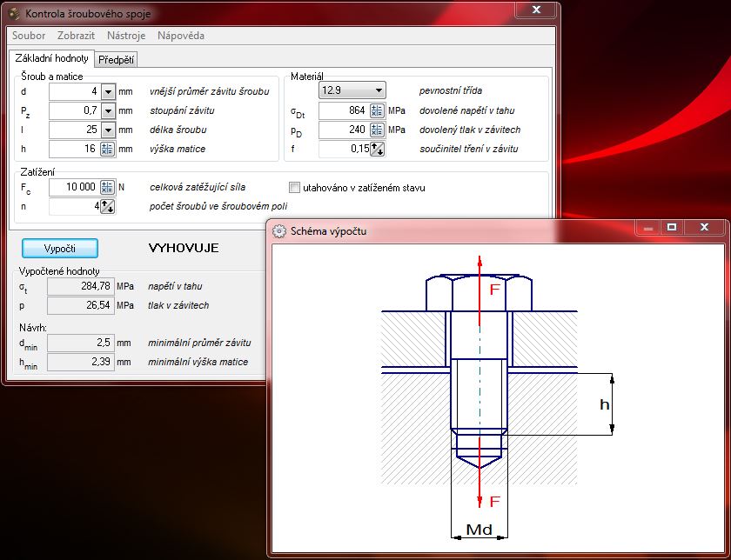The image size is (731, 560).
Task: Click the calculator icon beside thread pressure pD
Action: point(377,130)
